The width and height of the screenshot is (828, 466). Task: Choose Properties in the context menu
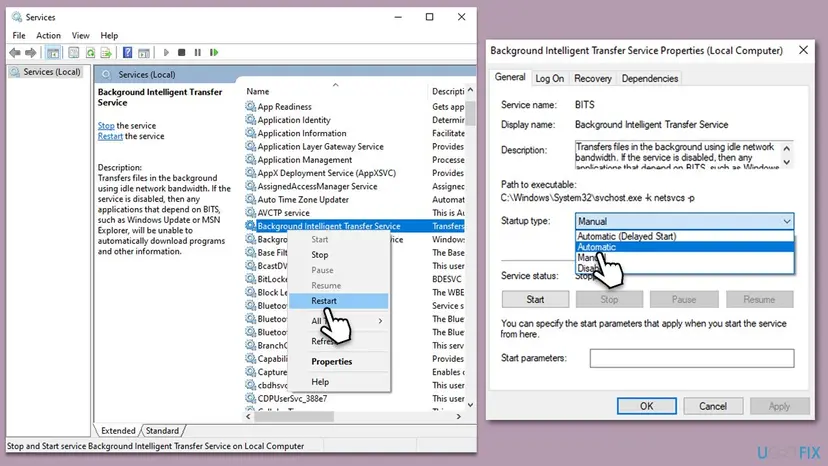pos(338,361)
